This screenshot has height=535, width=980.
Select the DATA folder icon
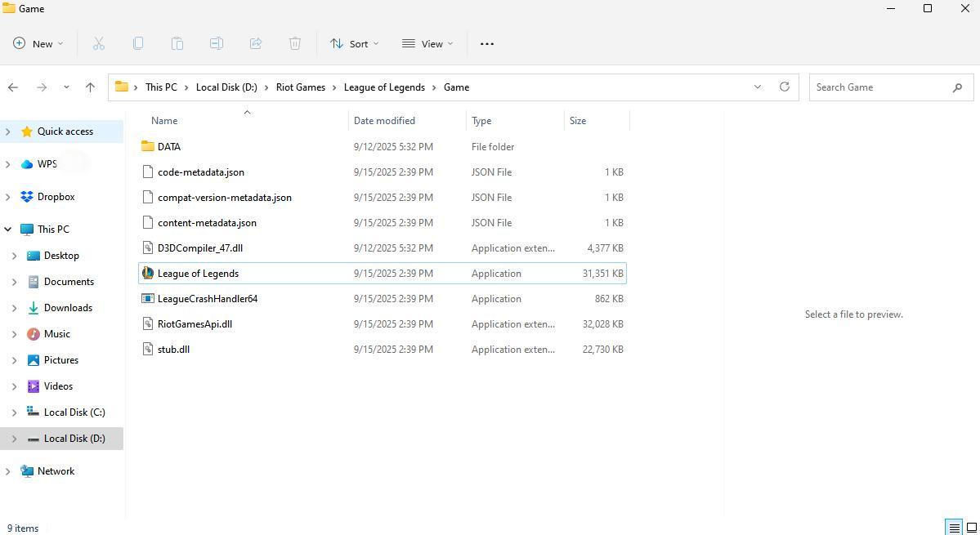coord(148,147)
